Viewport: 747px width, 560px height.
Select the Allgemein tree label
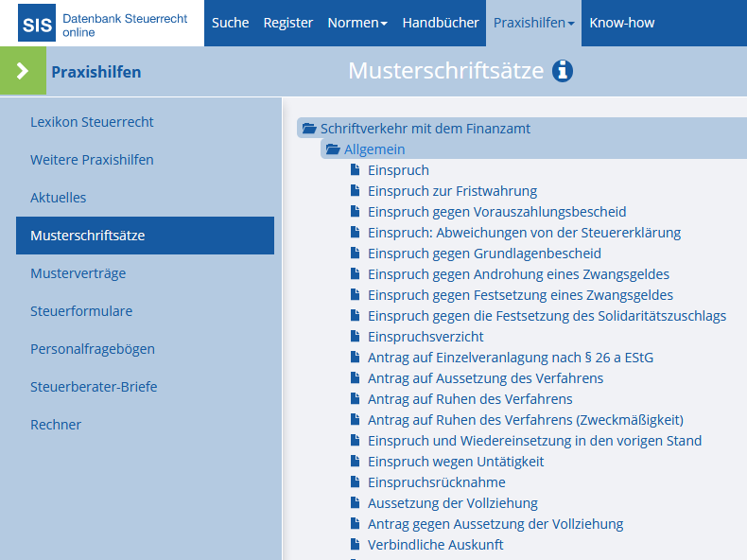pyautogui.click(x=374, y=149)
